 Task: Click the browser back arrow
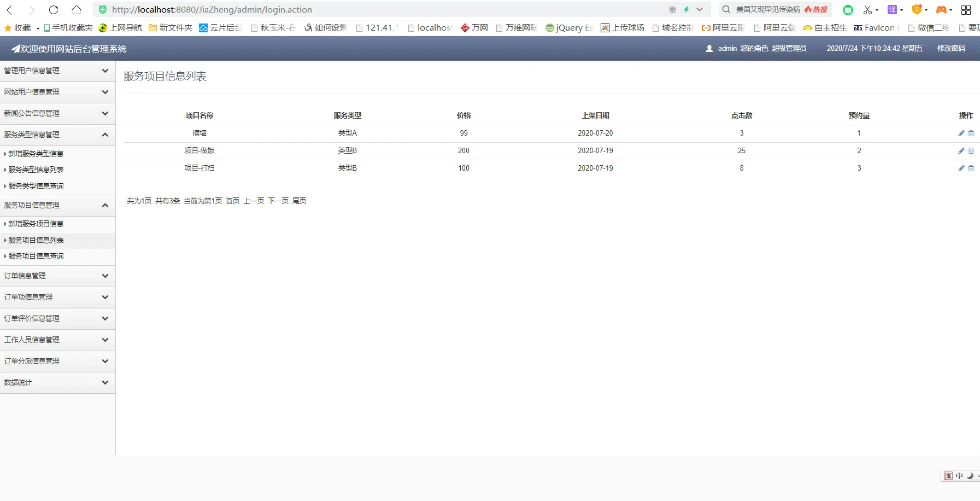tap(9, 10)
